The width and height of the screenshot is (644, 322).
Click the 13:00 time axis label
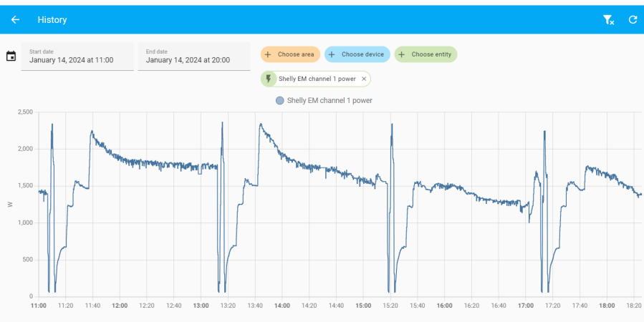pos(201,306)
